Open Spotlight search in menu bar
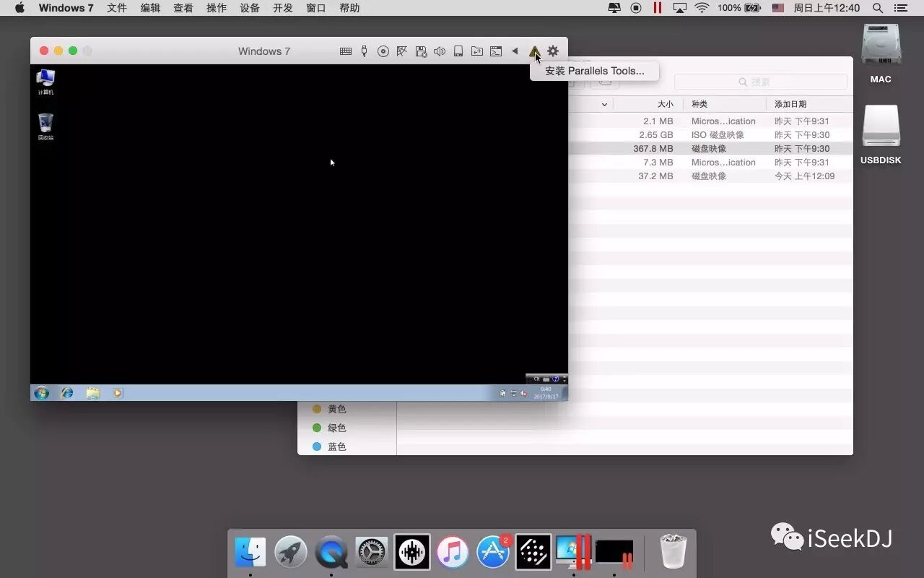The width and height of the screenshot is (924, 578). [878, 8]
